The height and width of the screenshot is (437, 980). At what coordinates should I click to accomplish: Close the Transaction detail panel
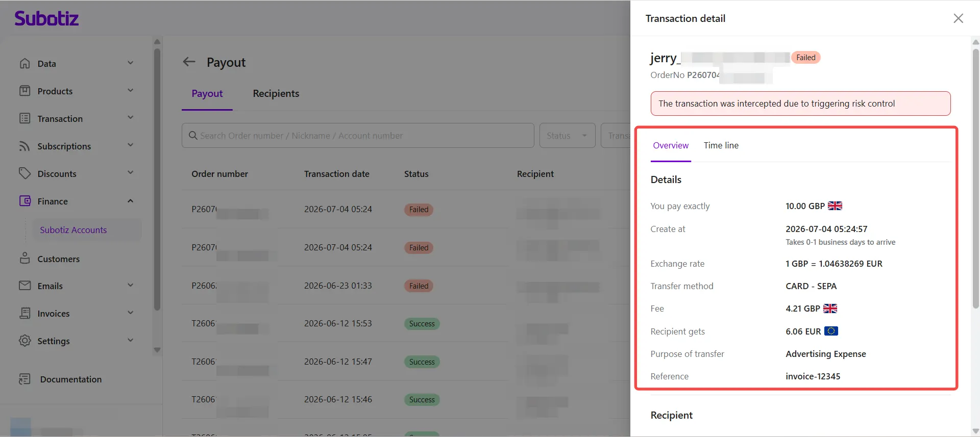click(958, 18)
